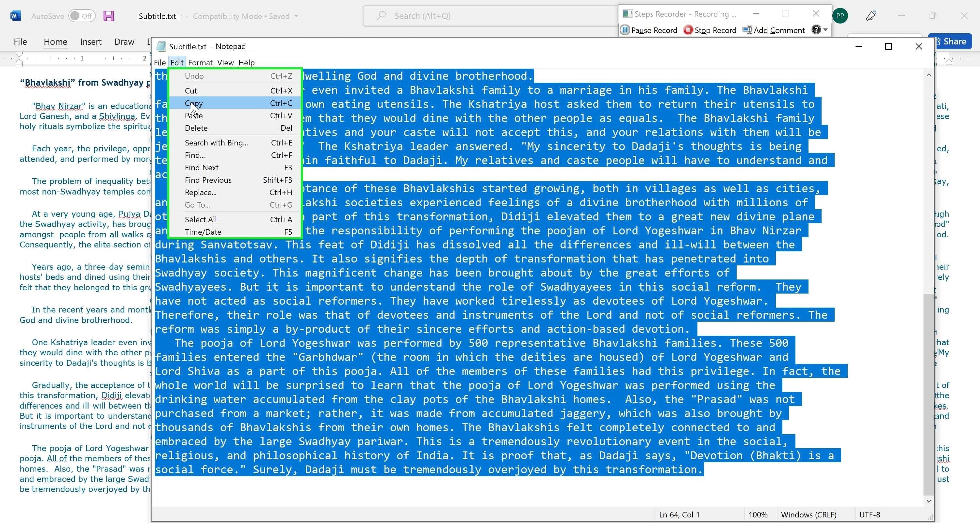The image size is (980, 523).
Task: Minimize the Steps Recorder window
Action: (x=756, y=14)
